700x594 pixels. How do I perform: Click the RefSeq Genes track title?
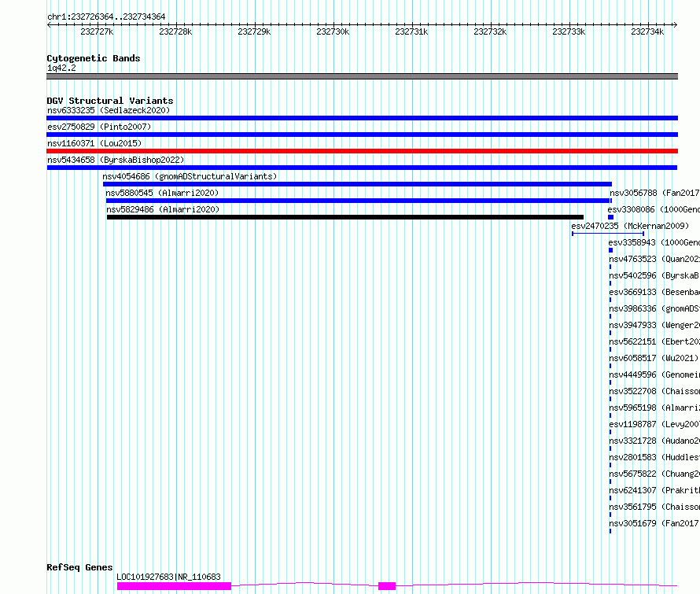(x=79, y=568)
